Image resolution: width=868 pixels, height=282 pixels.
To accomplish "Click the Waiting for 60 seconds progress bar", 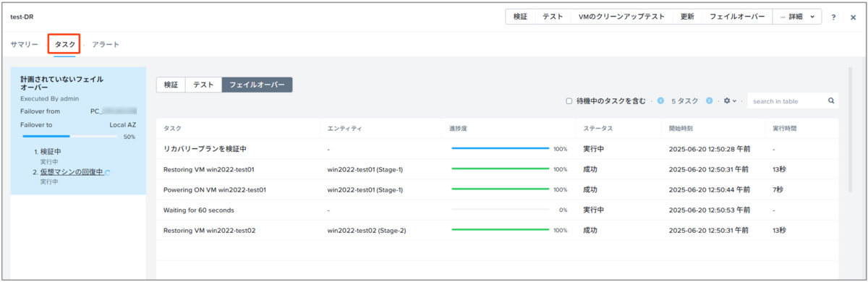I will pyautogui.click(x=500, y=210).
